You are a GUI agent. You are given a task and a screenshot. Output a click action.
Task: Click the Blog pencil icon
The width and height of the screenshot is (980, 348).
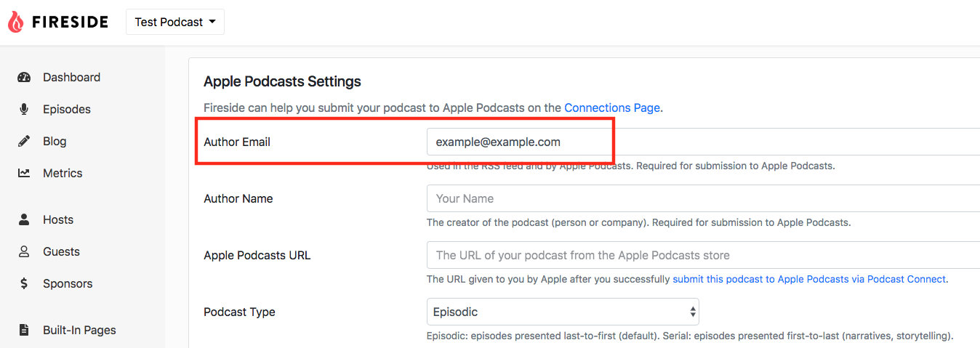24,142
